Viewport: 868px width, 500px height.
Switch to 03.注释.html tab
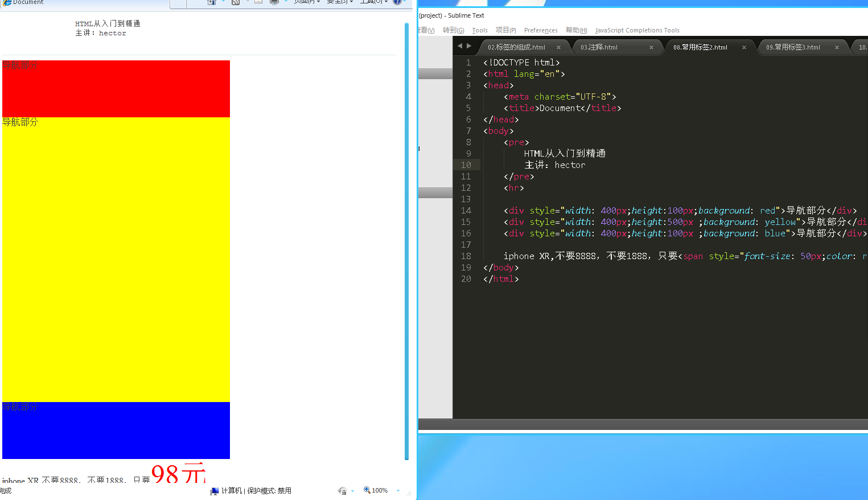[x=599, y=47]
